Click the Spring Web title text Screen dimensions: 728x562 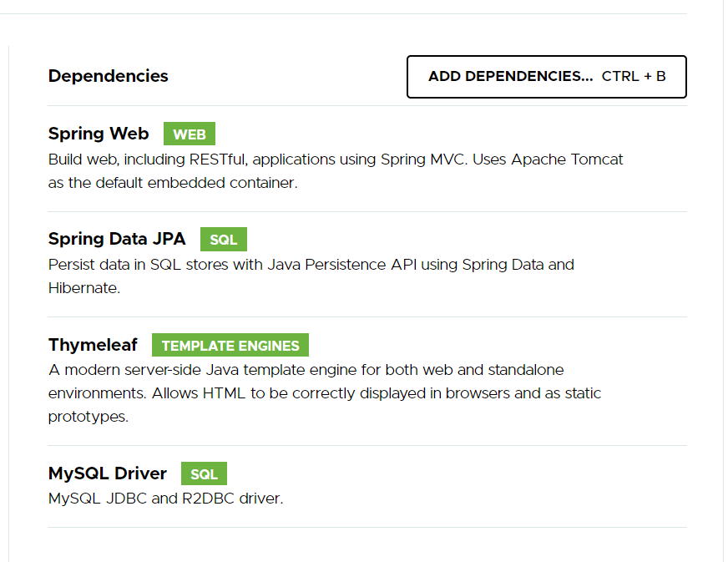[99, 134]
